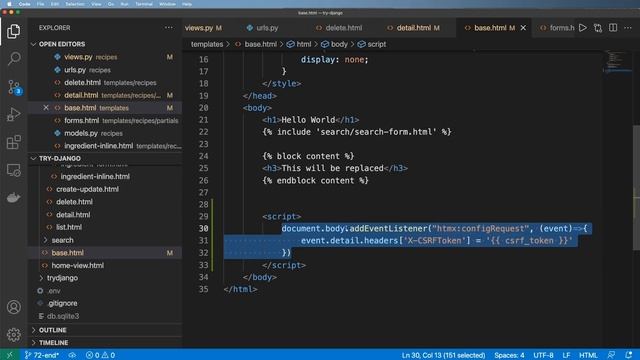The height and width of the screenshot is (360, 640).
Task: Click the 72-end git branch indicator
Action: (x=42, y=355)
